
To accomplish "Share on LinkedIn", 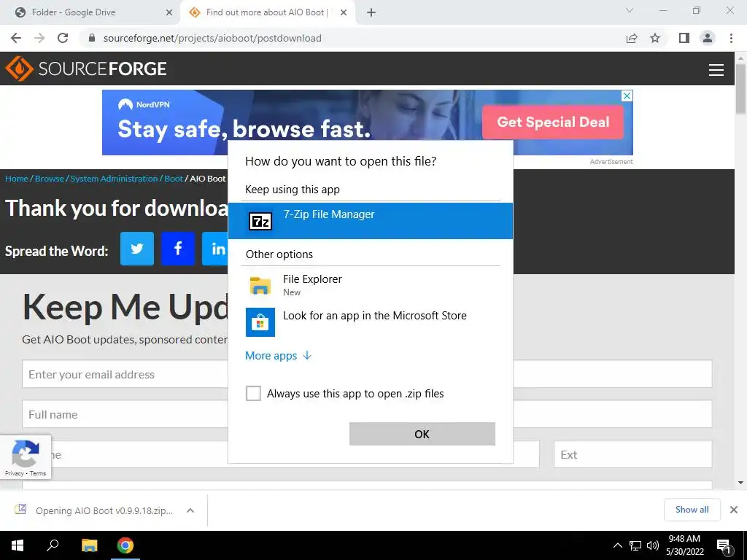I will (x=215, y=249).
